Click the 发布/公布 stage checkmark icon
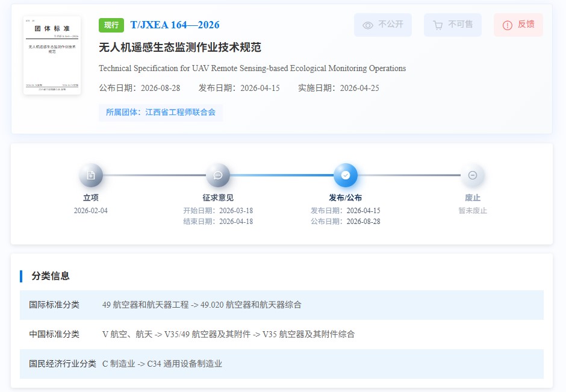Image resolution: width=566 pixels, height=392 pixels. click(x=346, y=175)
